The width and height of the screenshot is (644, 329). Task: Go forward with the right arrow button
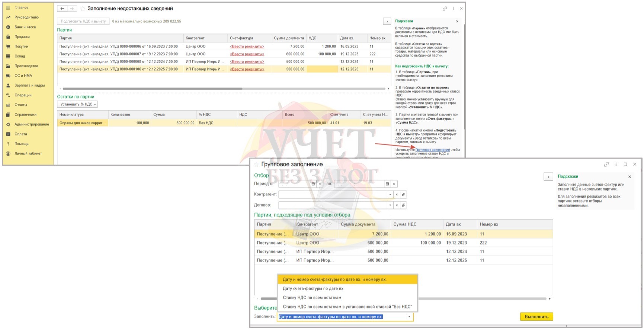pyautogui.click(x=72, y=9)
